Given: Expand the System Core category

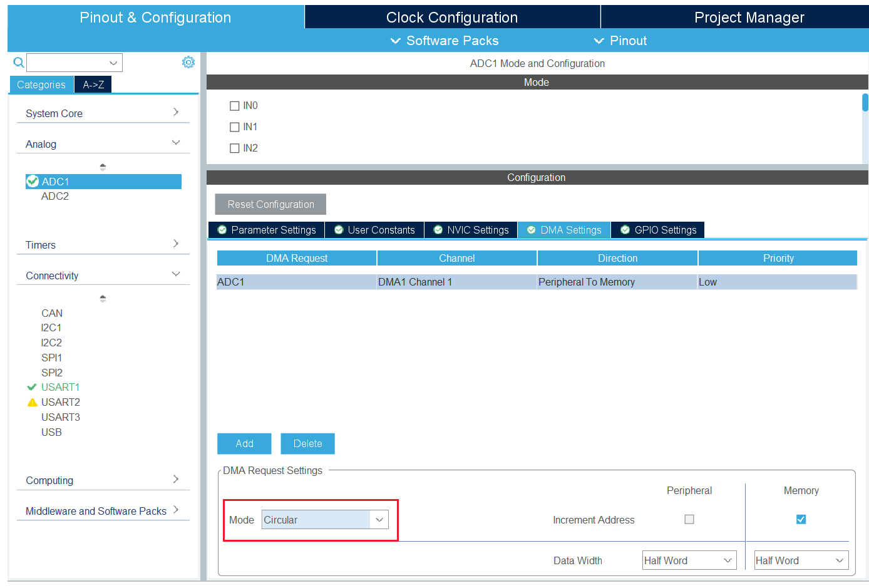Looking at the screenshot, I should [x=103, y=113].
